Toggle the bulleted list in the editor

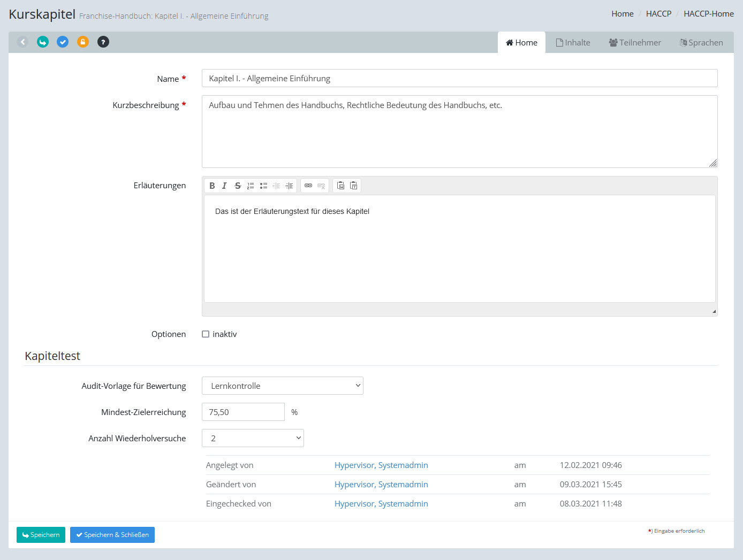click(x=263, y=186)
